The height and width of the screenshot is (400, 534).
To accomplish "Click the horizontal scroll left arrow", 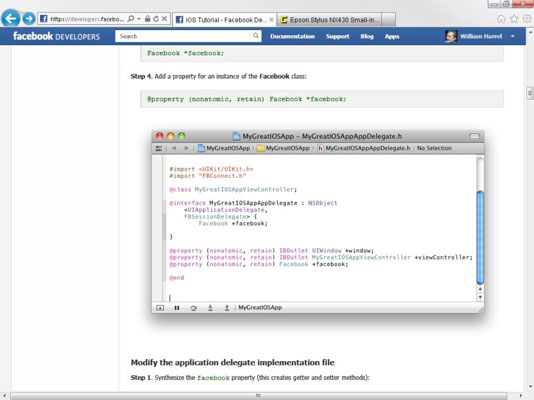I will (4, 396).
